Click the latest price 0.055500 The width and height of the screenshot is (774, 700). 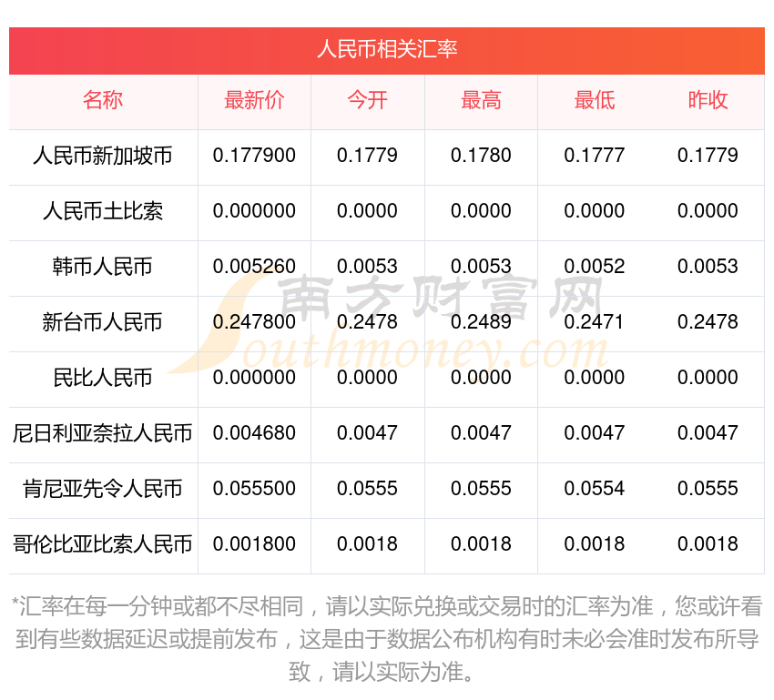click(x=254, y=489)
